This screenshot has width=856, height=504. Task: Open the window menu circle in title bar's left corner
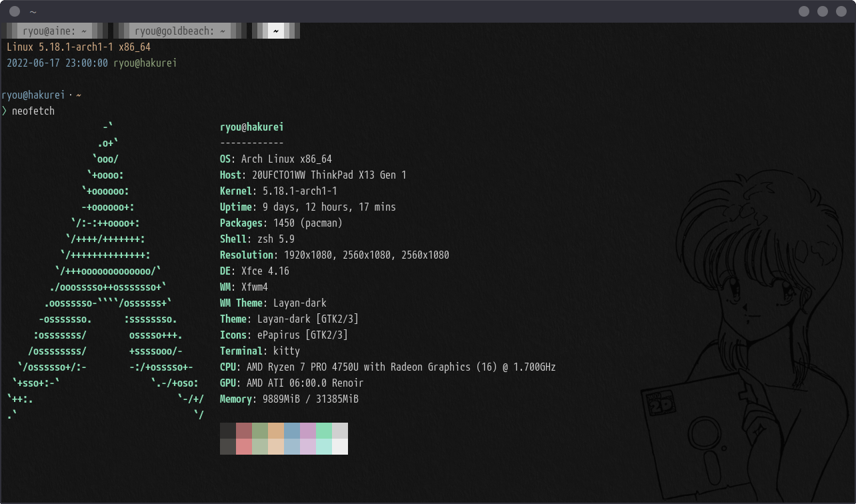[15, 11]
